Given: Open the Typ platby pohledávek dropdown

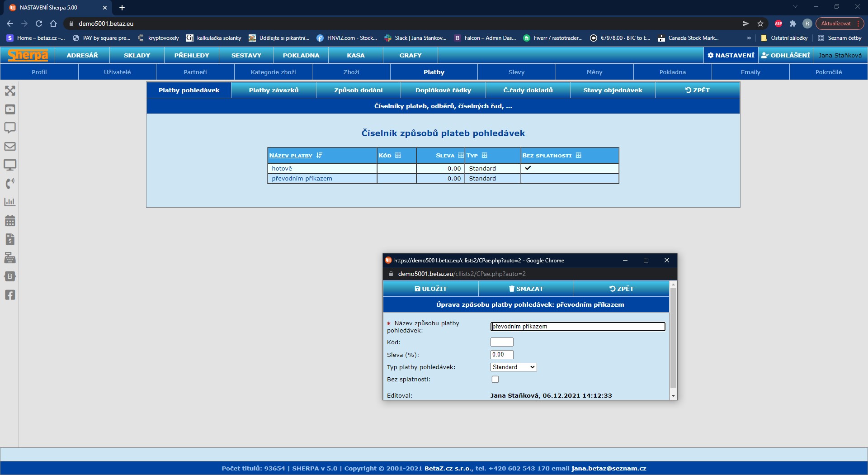Looking at the screenshot, I should pyautogui.click(x=514, y=367).
